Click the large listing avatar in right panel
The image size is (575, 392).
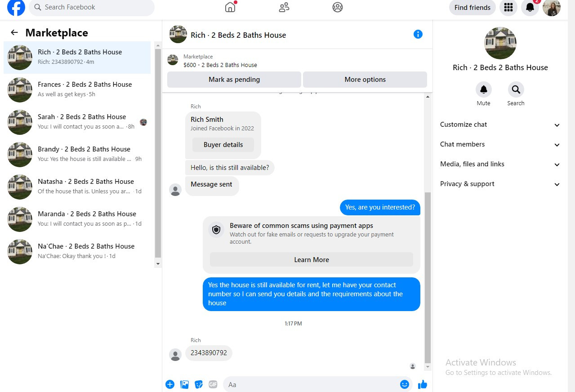(500, 43)
